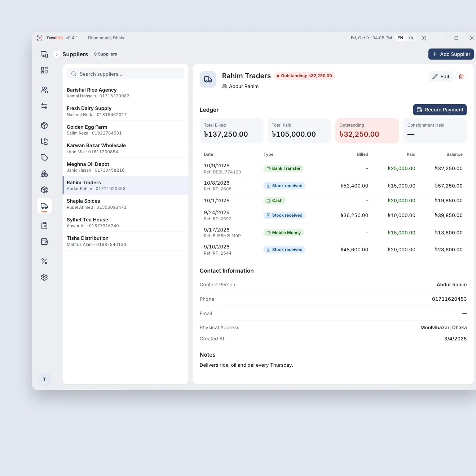
Task: Click the Cash type badge
Action: (274, 200)
